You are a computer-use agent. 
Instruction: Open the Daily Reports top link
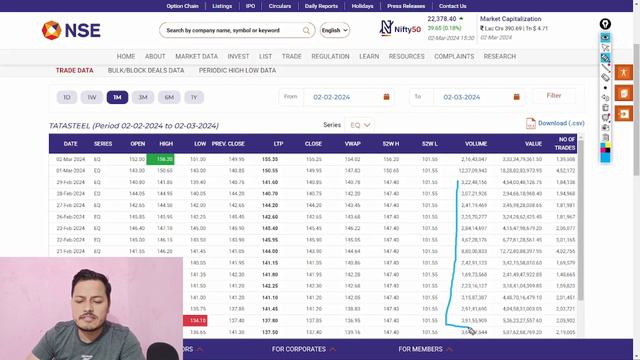click(x=321, y=6)
